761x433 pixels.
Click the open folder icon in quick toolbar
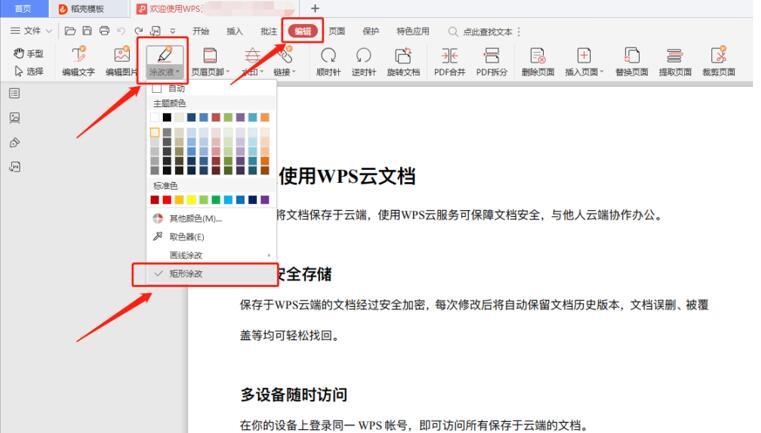pyautogui.click(x=70, y=31)
